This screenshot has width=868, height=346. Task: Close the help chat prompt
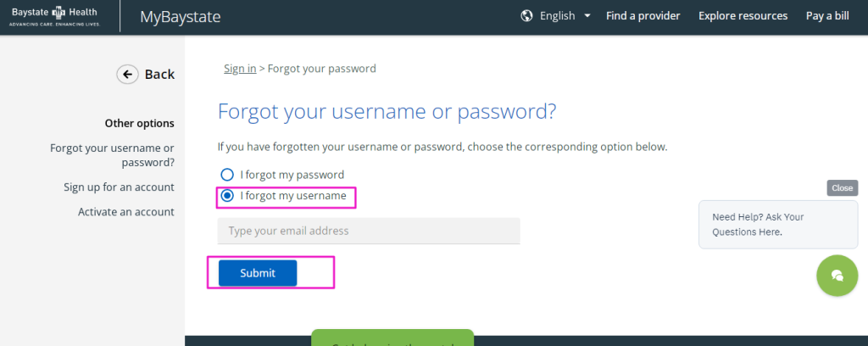tap(842, 187)
